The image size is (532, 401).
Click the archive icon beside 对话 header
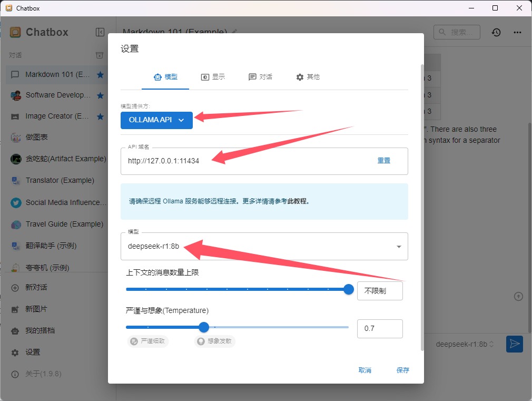[x=100, y=55]
